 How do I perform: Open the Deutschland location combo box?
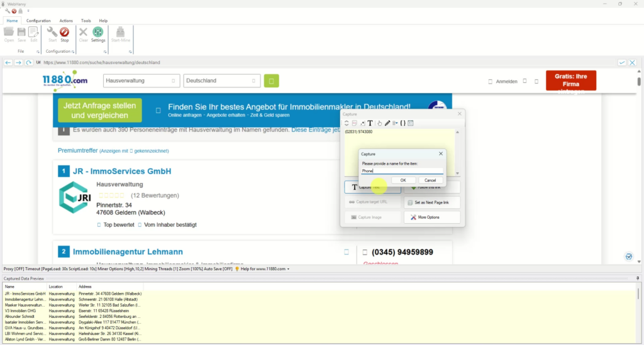coord(222,81)
